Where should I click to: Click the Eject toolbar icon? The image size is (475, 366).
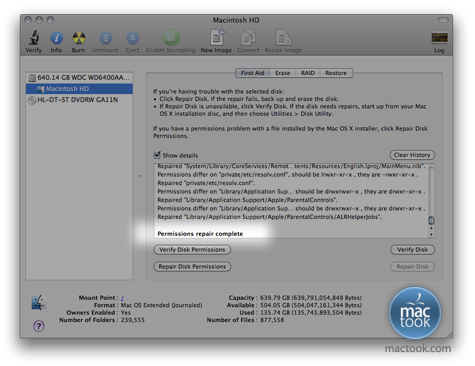(132, 38)
